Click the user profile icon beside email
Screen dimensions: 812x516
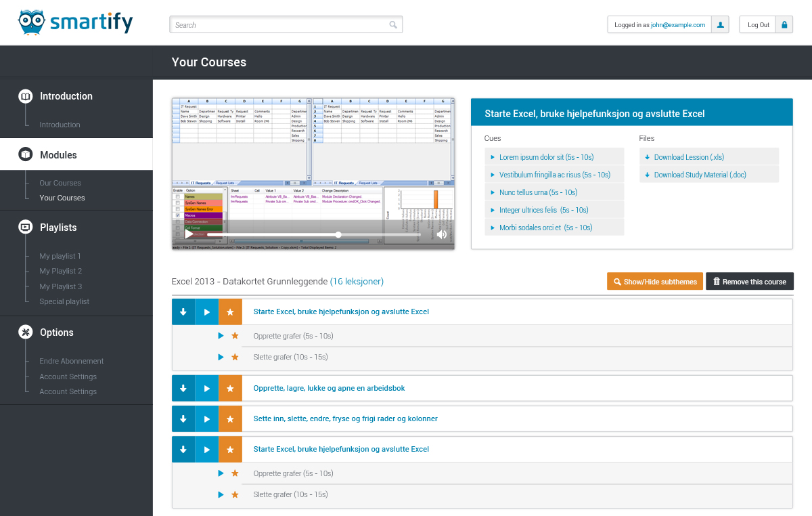pos(721,25)
